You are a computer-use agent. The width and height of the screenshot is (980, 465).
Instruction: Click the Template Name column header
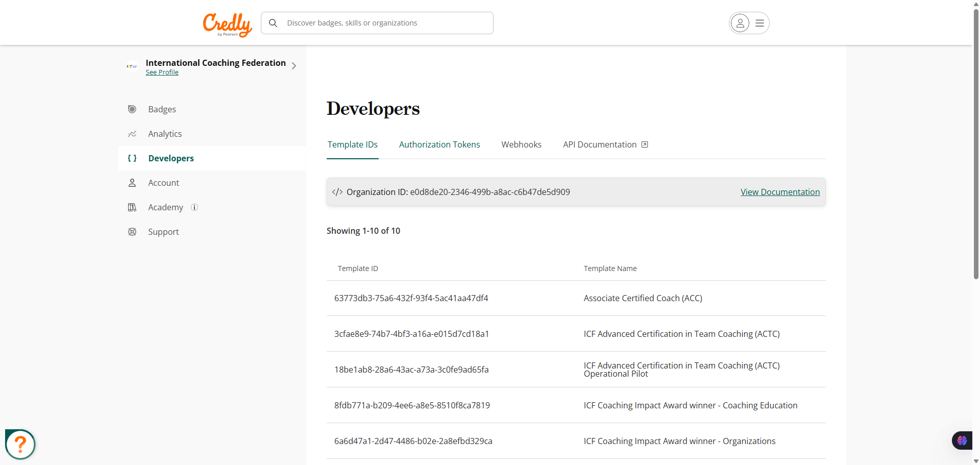[x=610, y=268]
